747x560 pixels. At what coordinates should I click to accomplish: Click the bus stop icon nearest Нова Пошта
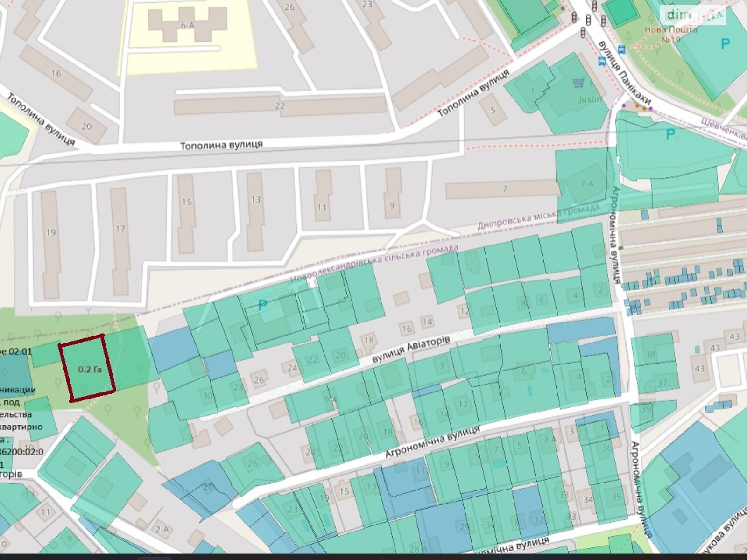621,49
